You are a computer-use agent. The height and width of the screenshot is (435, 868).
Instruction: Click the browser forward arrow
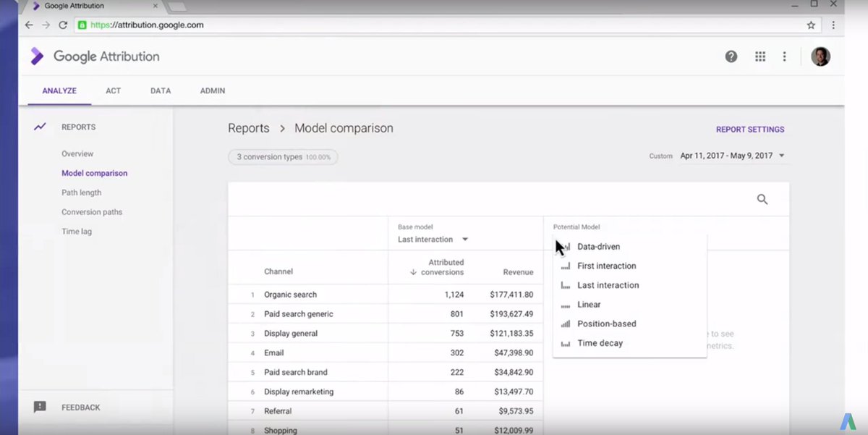[46, 25]
